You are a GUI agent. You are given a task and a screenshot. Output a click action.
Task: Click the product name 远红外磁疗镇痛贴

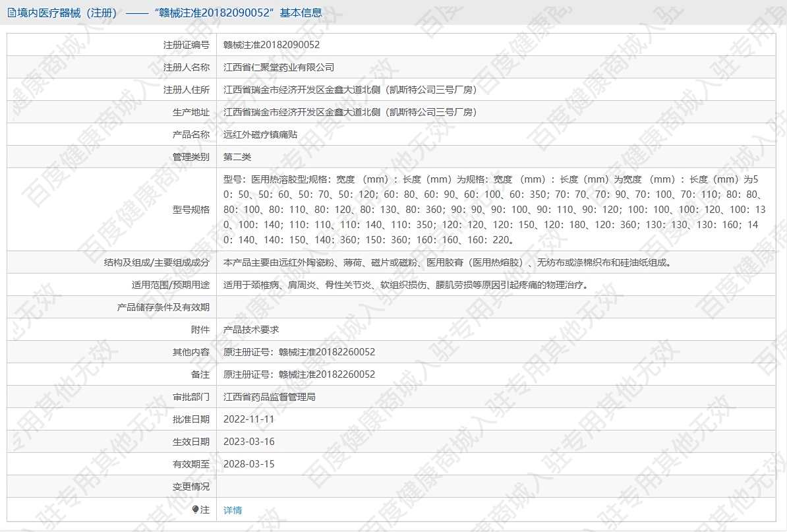260,134
